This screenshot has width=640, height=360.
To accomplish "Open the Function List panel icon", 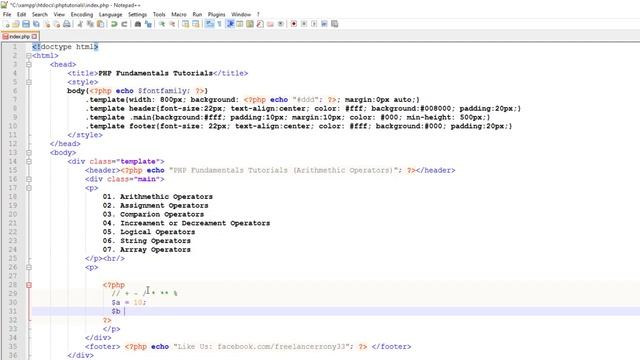I will [260, 24].
